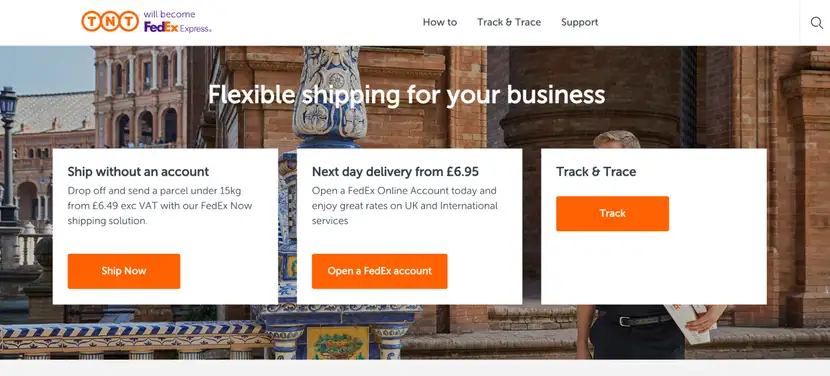Click the Ship Now button
Screen dimensions: 830x376
pos(124,271)
